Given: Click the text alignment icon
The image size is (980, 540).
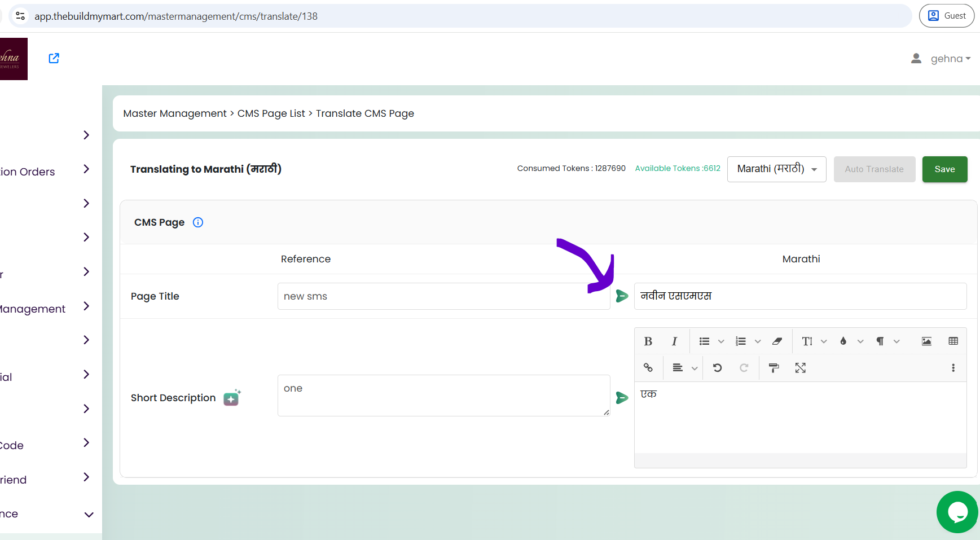Looking at the screenshot, I should tap(678, 368).
